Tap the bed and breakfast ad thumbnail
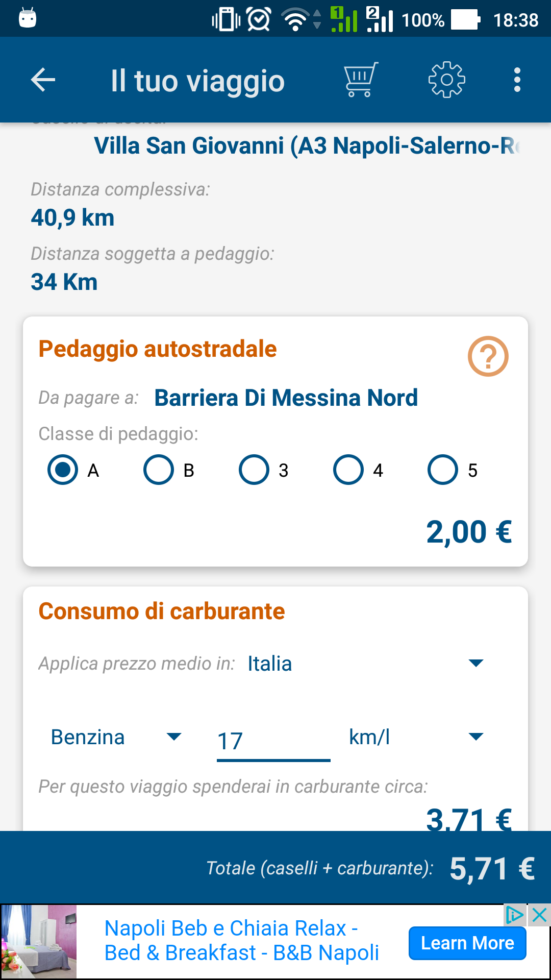 coord(39,942)
